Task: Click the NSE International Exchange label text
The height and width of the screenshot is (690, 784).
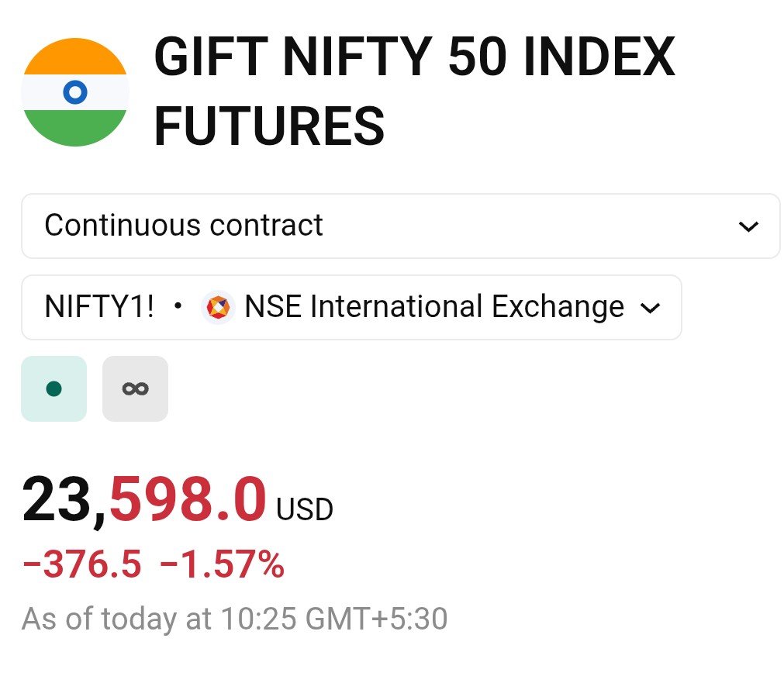Action: tap(434, 306)
